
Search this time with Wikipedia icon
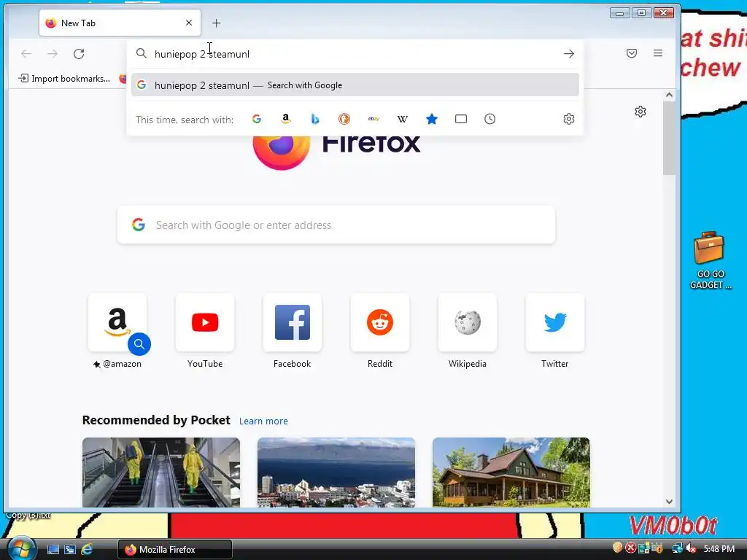coord(403,119)
